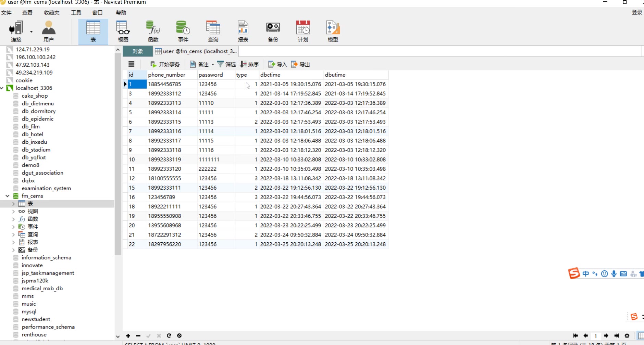This screenshot has height=345, width=644.
Task: Open the 模型 (Model) toolbar icon
Action: [x=333, y=32]
